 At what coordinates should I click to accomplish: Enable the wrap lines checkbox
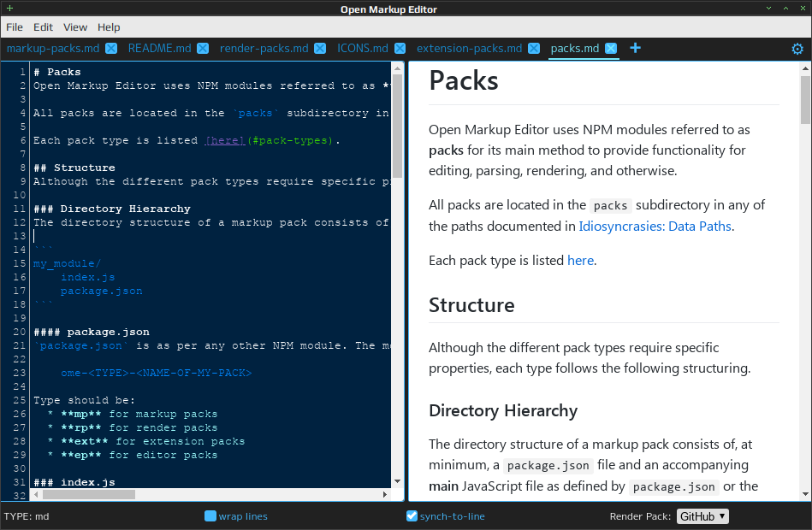pos(210,516)
